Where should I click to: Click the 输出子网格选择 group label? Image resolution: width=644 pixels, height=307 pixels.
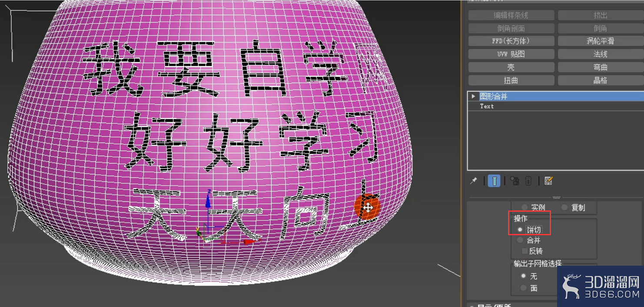coord(538,264)
